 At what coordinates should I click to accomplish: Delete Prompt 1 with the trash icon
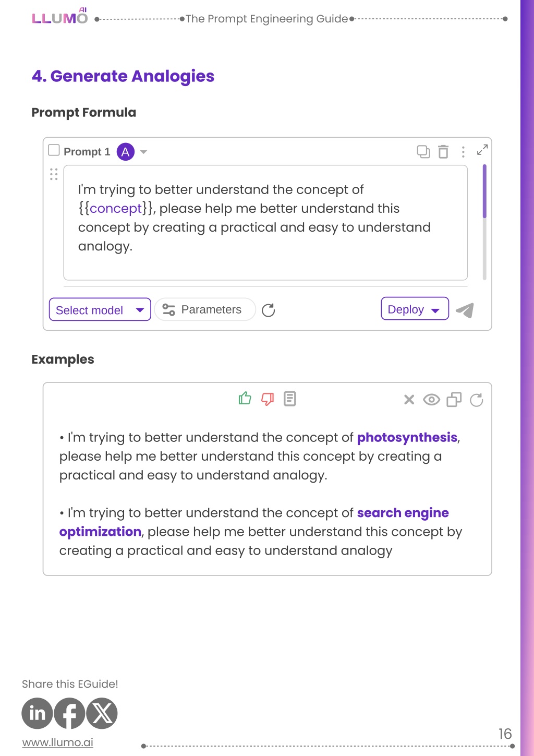coord(443,151)
